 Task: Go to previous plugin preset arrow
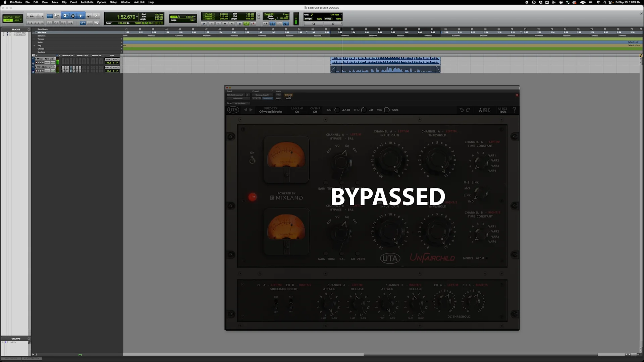[246, 110]
